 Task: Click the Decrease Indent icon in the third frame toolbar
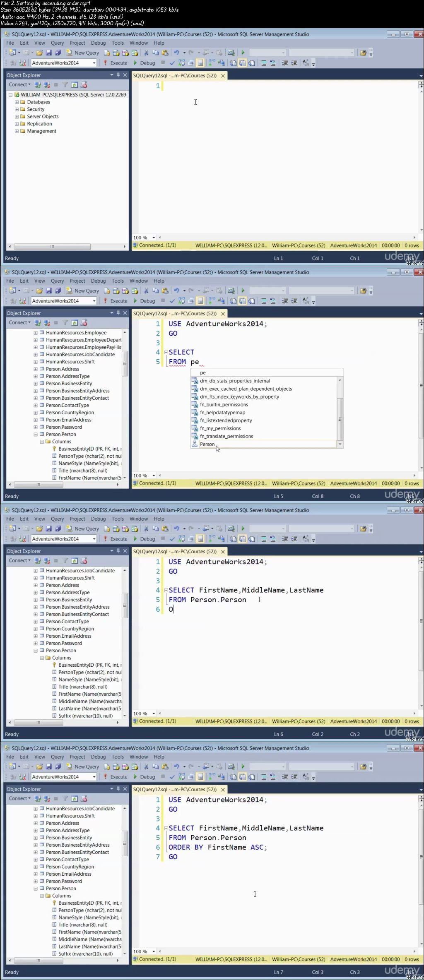pyautogui.click(x=285, y=539)
